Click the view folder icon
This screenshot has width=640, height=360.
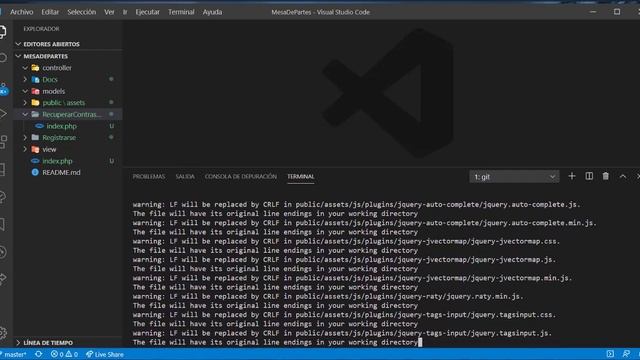coord(36,149)
